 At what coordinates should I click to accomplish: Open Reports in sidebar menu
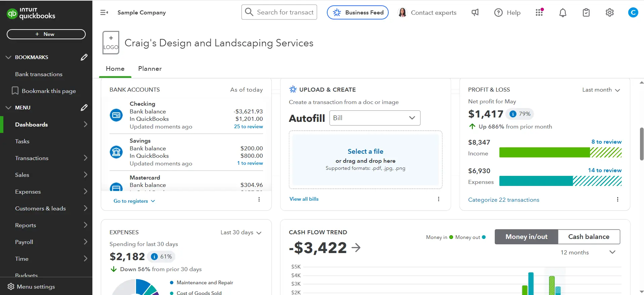(26, 225)
